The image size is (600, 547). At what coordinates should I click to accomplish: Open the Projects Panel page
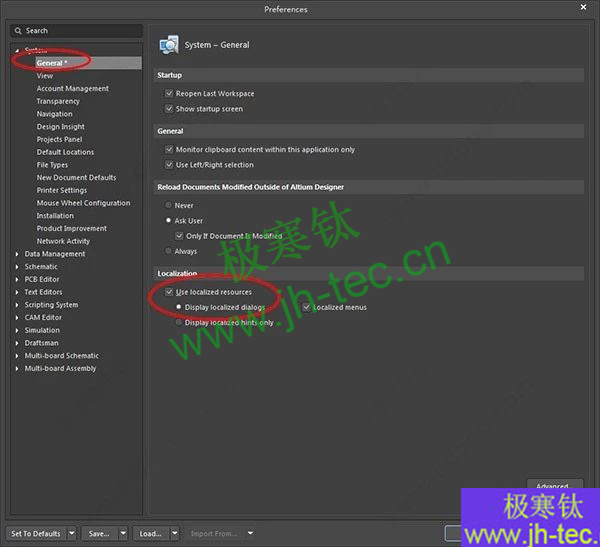(x=59, y=139)
